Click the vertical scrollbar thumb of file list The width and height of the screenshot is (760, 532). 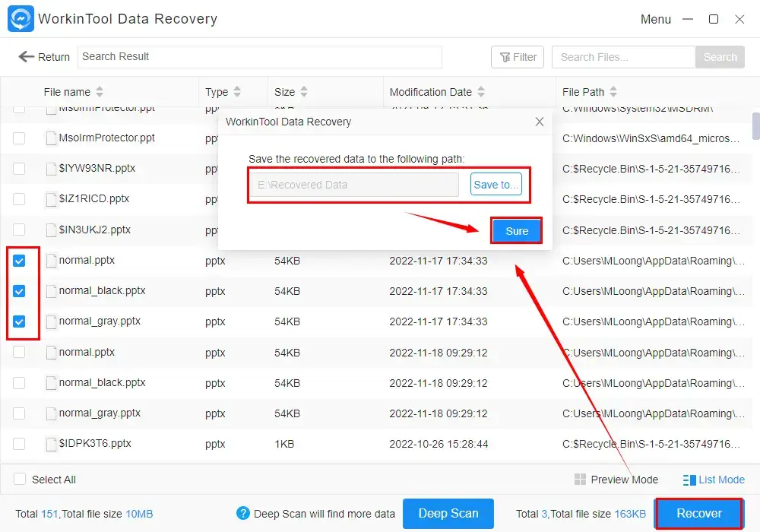[x=755, y=125]
